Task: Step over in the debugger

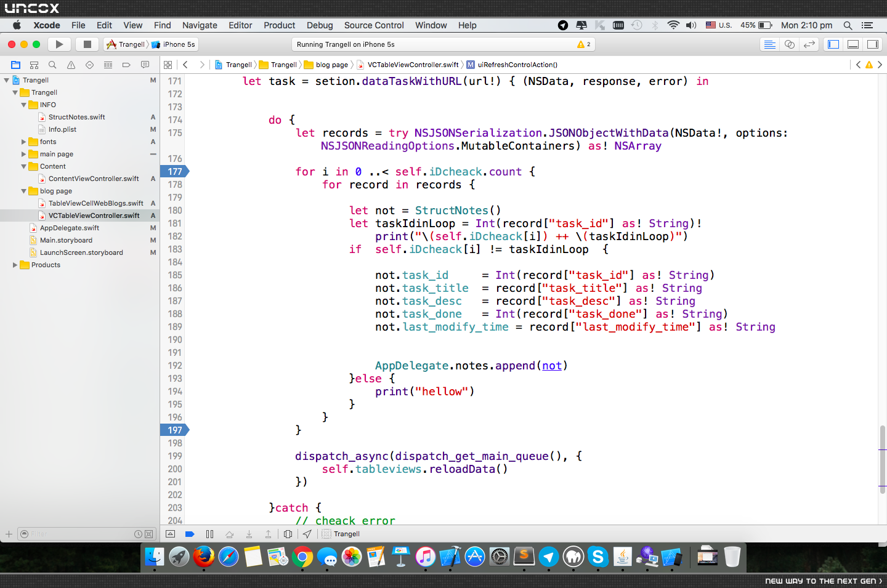Action: click(x=229, y=534)
